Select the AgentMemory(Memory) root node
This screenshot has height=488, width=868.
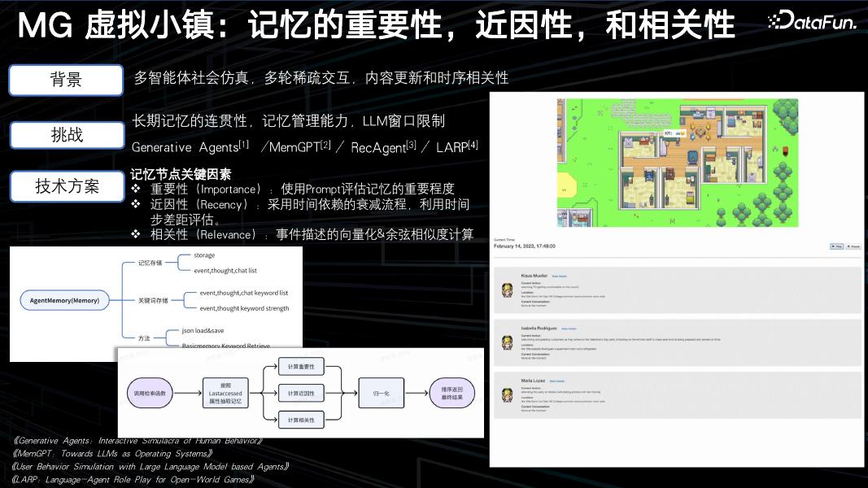click(x=67, y=300)
